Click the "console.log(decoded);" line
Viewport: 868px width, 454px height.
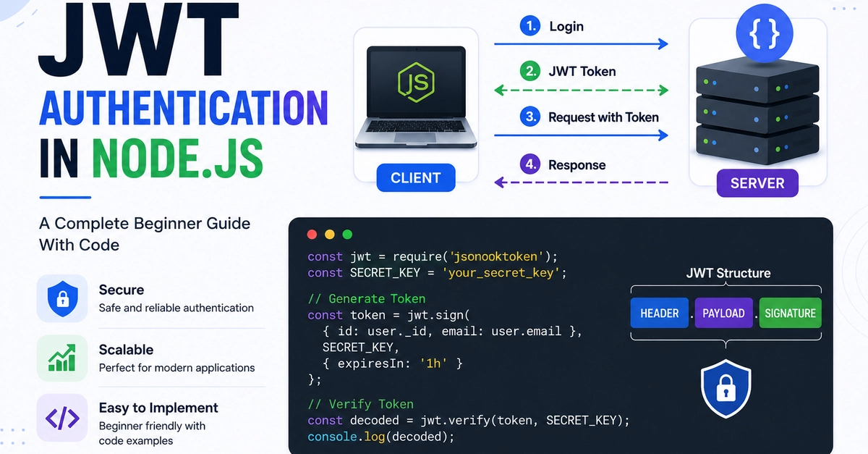tap(381, 437)
